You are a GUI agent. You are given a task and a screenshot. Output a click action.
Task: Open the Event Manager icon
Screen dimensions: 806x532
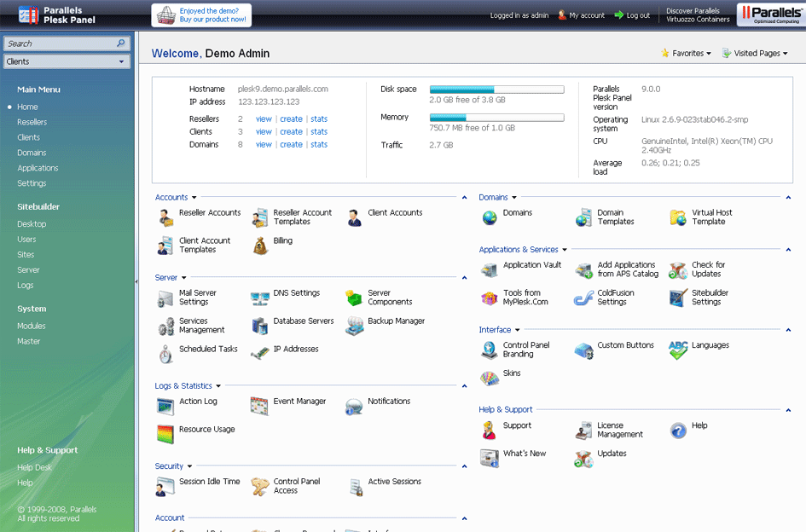(260, 407)
